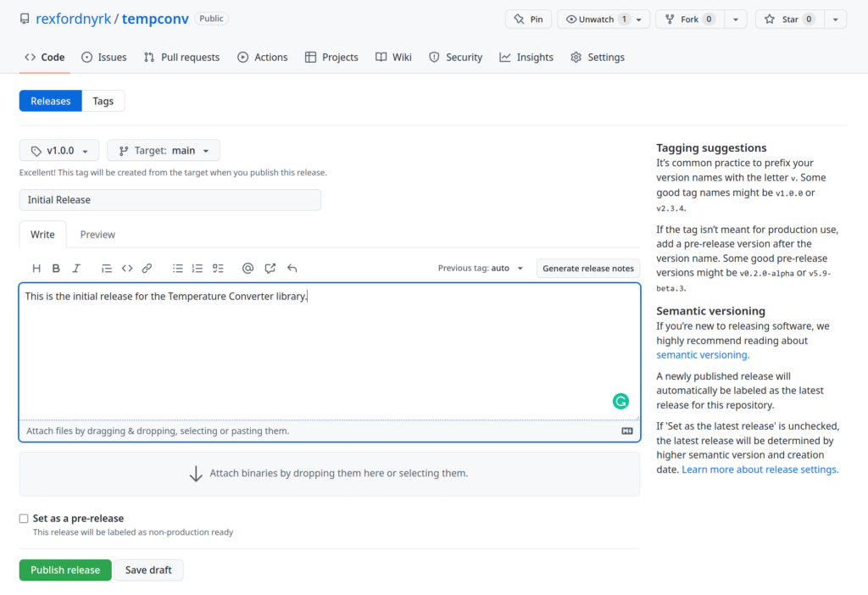Image resolution: width=868 pixels, height=595 pixels.
Task: Open the semantic versioning link
Action: [703, 355]
